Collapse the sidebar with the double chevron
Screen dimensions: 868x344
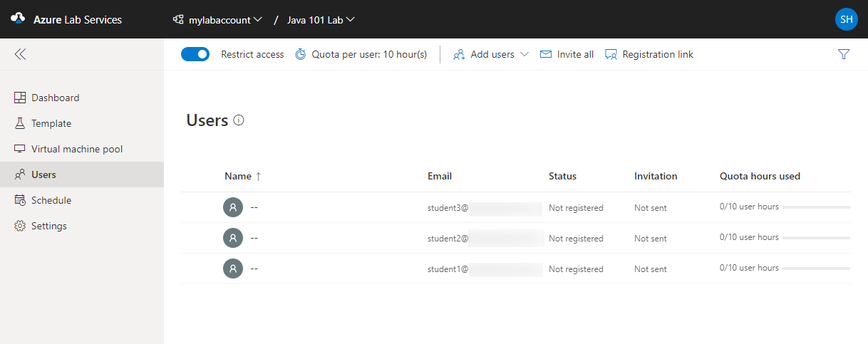click(20, 54)
